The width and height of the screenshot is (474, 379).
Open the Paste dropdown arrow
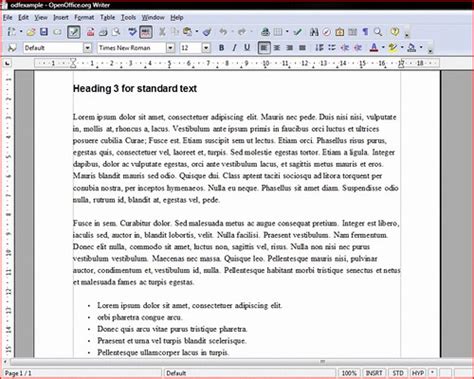[x=197, y=32]
